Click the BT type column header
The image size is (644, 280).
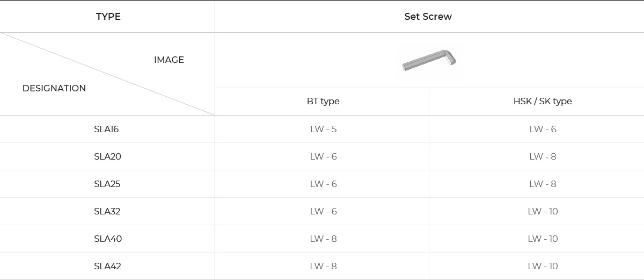point(323,101)
